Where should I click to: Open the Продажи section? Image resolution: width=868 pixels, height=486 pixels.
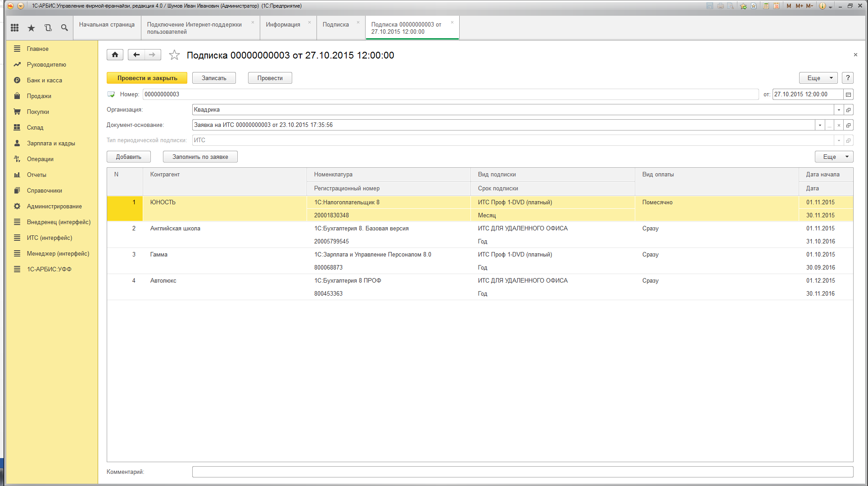(39, 96)
